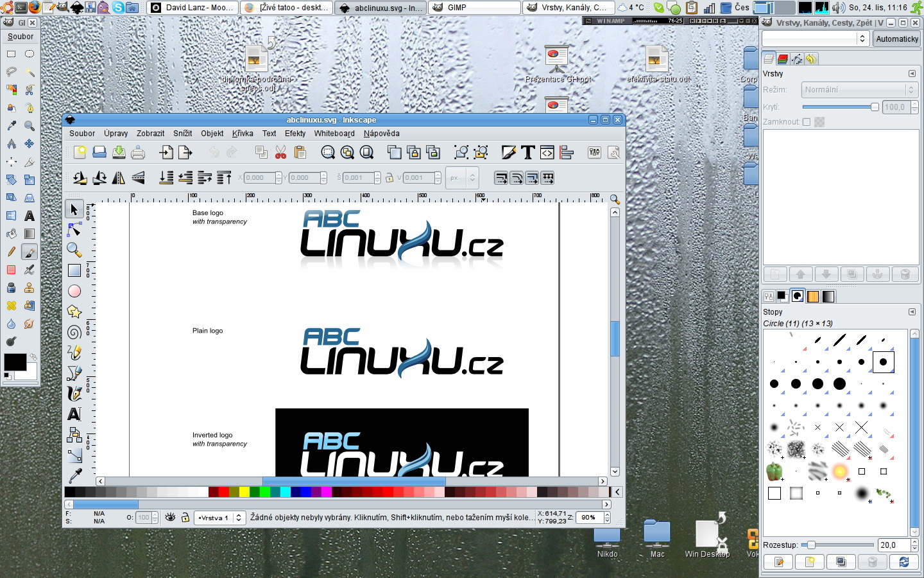Flip selection horizontally in Inkscape
924x578 pixels.
[119, 178]
